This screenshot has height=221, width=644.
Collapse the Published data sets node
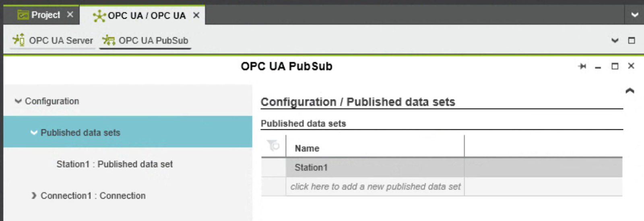pyautogui.click(x=34, y=133)
